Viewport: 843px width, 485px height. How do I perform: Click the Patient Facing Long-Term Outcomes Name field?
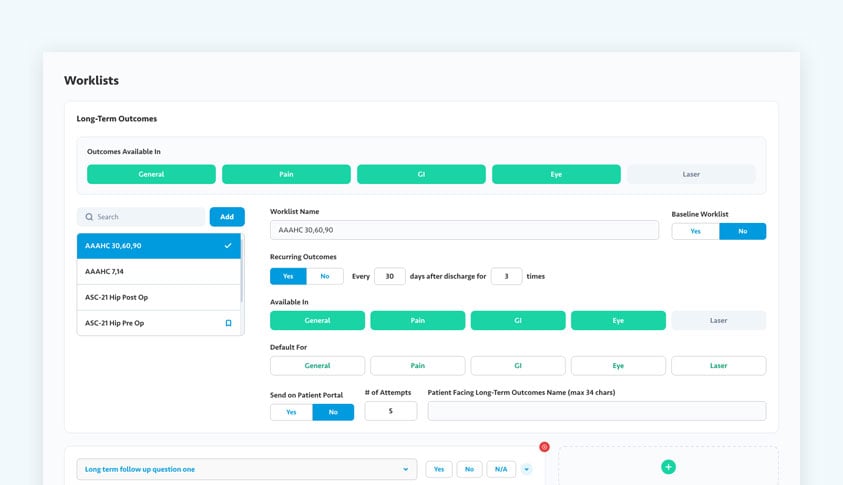(597, 411)
